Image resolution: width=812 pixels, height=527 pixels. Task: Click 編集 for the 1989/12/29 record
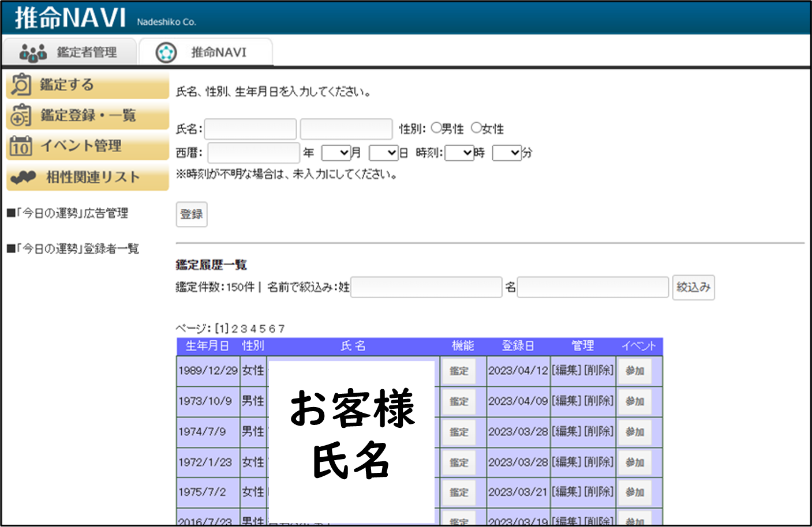(x=566, y=370)
